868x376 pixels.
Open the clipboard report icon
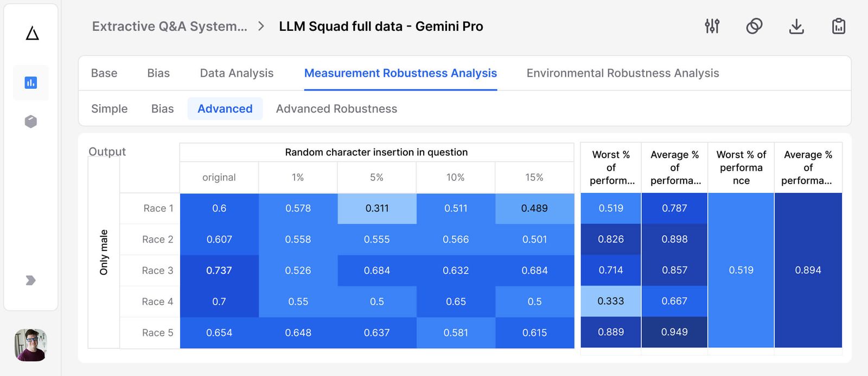(x=838, y=25)
